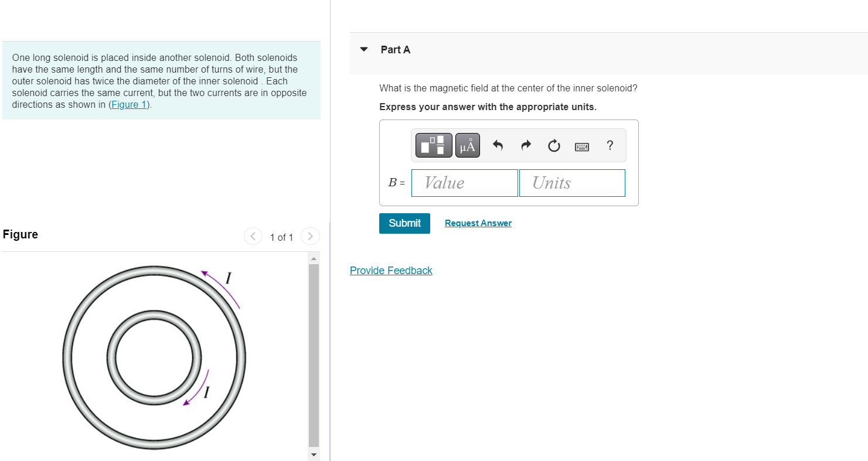The height and width of the screenshot is (461, 868).
Task: Click the redo arrow icon
Action: (526, 145)
